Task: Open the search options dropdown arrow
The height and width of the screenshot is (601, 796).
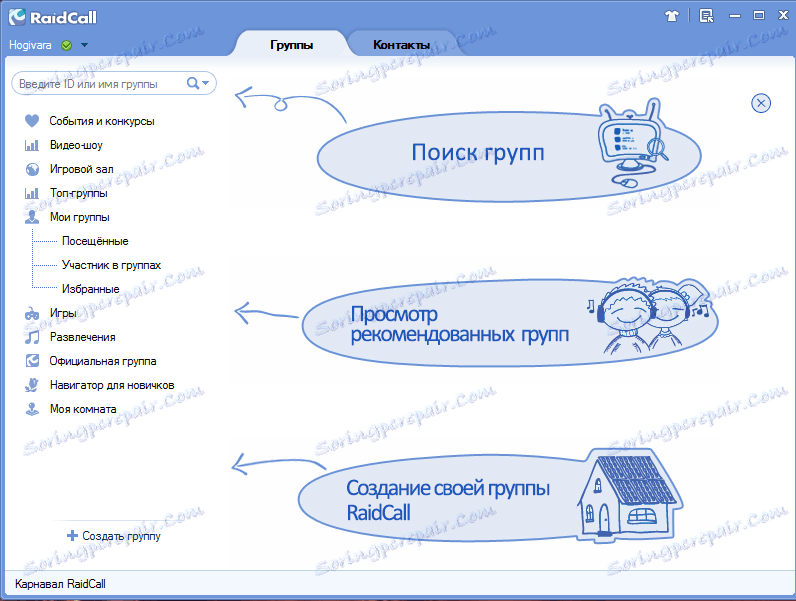Action: tap(206, 83)
